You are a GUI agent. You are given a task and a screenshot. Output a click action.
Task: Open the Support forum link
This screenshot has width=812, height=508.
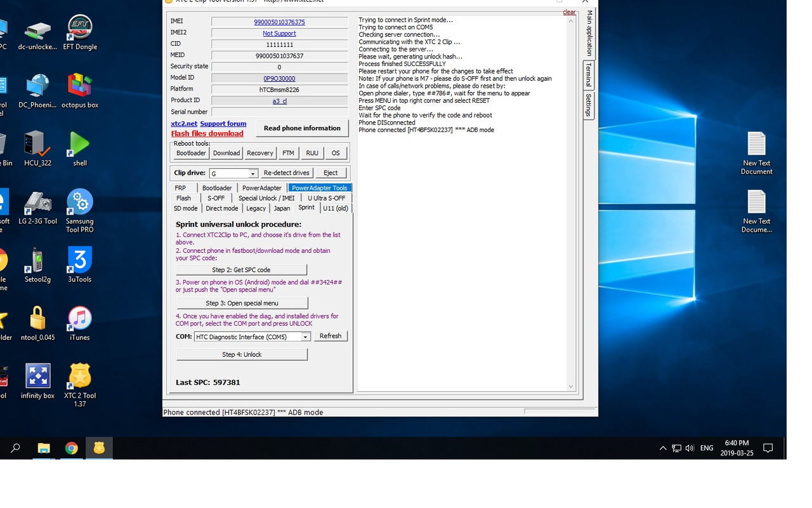tap(223, 124)
